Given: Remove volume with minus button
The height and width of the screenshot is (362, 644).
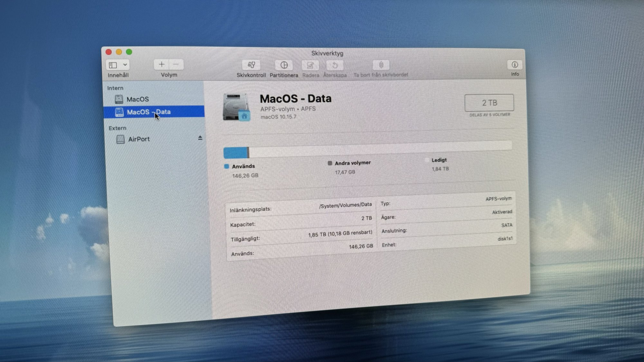Looking at the screenshot, I should point(176,65).
